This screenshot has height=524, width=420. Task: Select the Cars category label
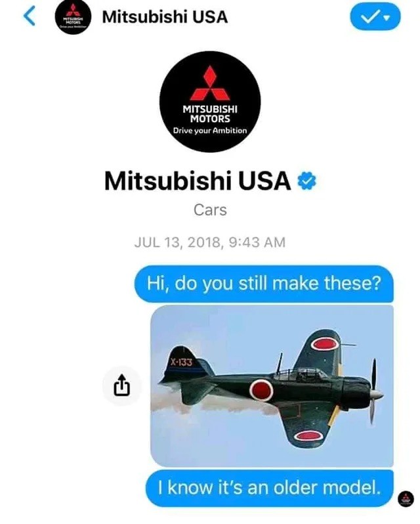pyautogui.click(x=210, y=210)
